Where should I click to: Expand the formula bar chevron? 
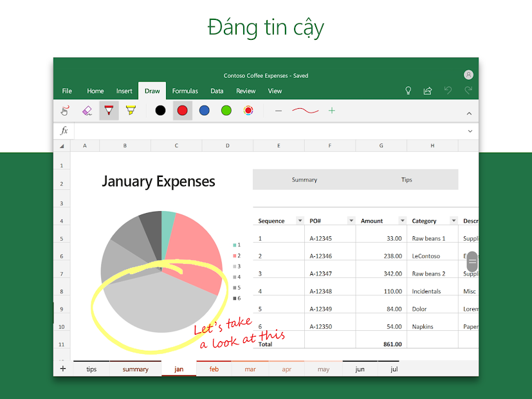pos(470,131)
